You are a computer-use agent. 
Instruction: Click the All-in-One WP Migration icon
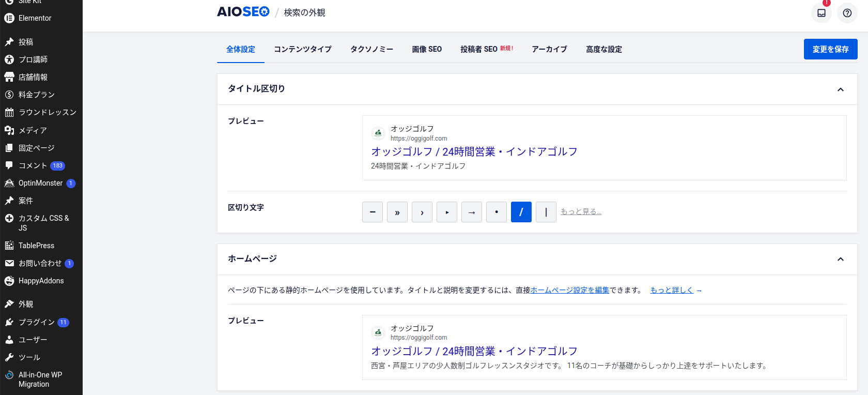coord(9,375)
